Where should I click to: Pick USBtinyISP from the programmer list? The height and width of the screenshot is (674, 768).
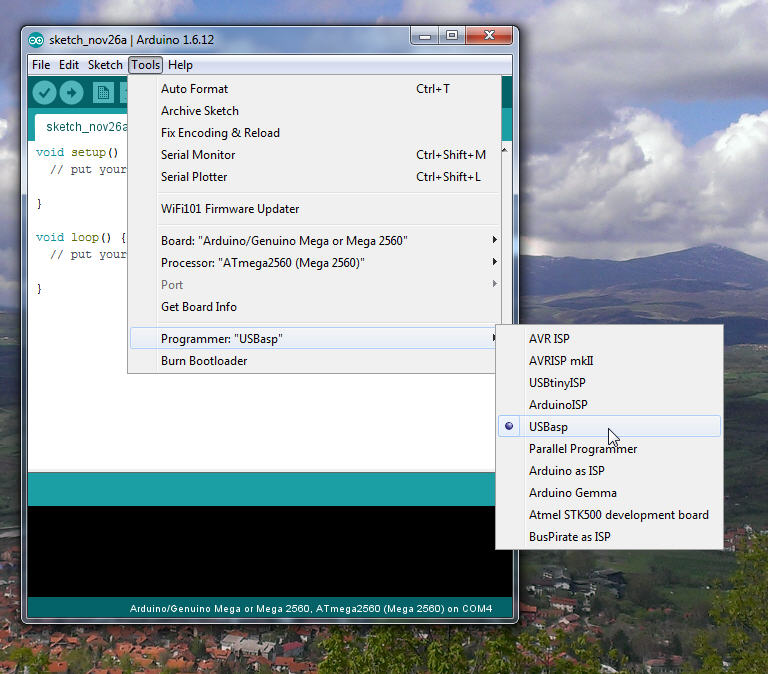tap(557, 383)
